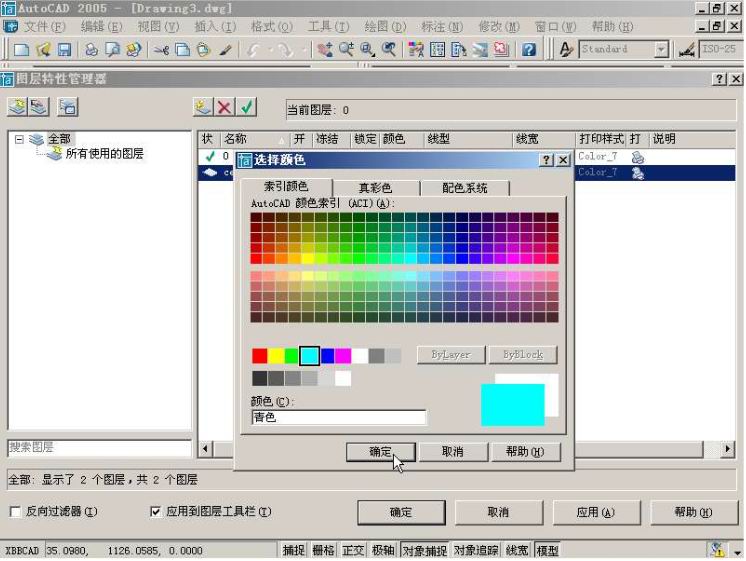Click the Zoom previous icon
Image resolution: width=746 pixels, height=561 pixels.
coord(389,49)
